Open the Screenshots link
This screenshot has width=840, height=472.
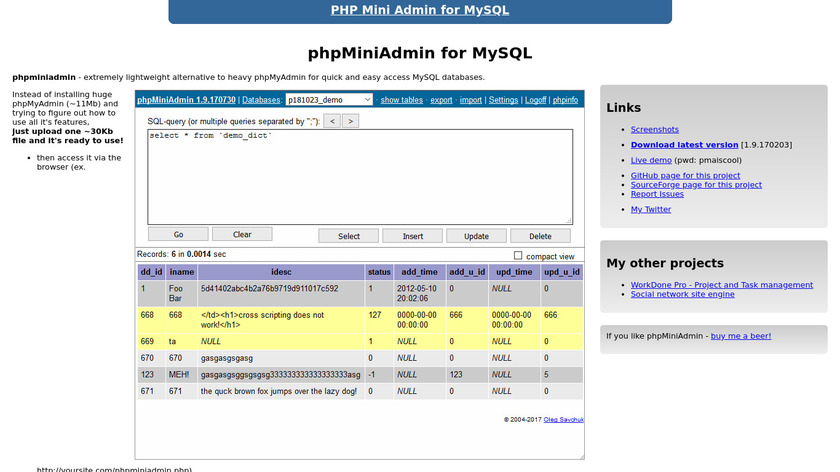[655, 130]
